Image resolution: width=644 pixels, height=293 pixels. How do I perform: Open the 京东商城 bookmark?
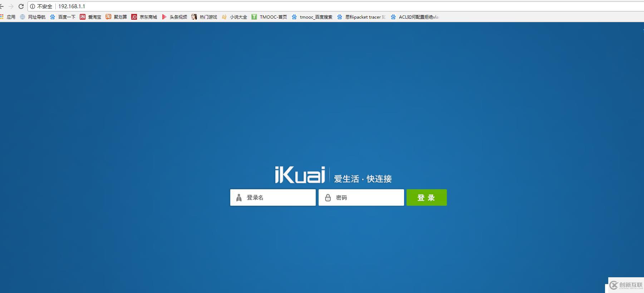point(144,17)
